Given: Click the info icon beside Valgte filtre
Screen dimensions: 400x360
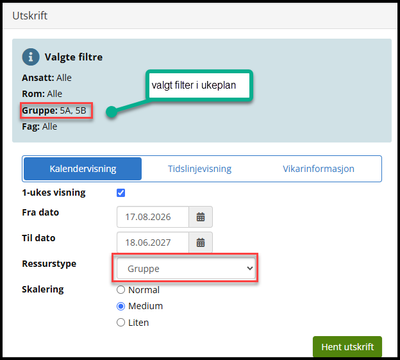Looking at the screenshot, I should 31,57.
